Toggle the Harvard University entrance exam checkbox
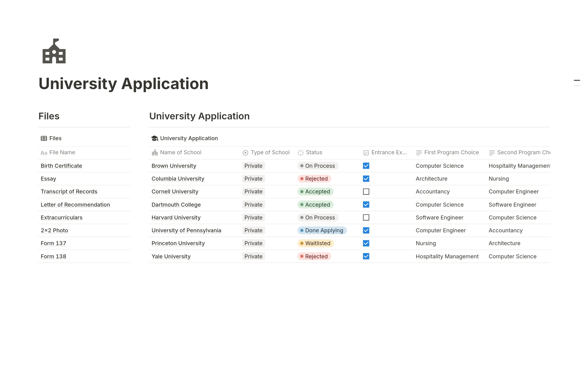 click(366, 217)
